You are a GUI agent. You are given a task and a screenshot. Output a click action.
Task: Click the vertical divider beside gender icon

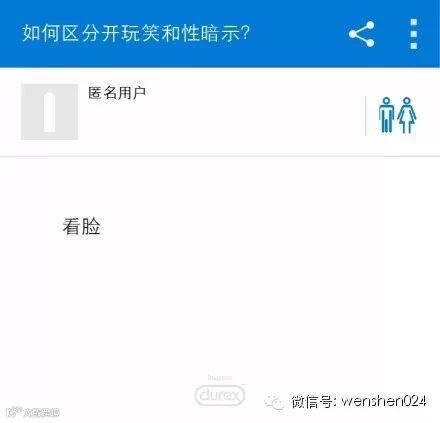coord(366,116)
